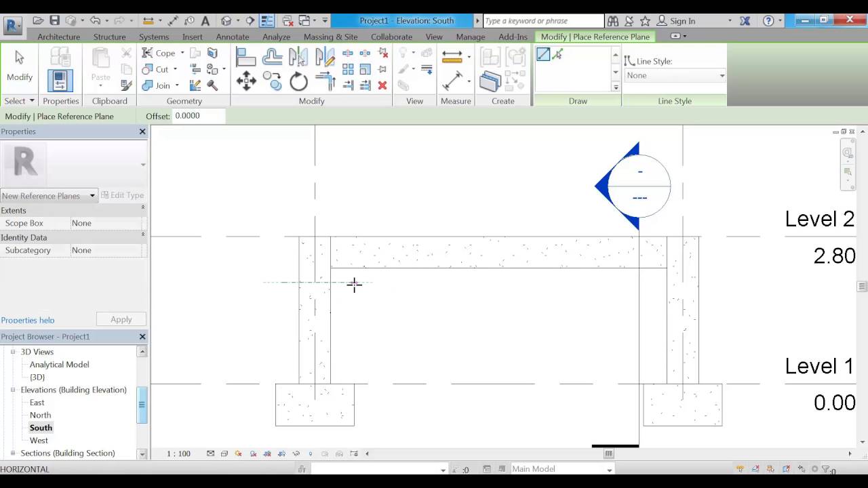This screenshot has width=868, height=488.
Task: Open the North elevation view
Action: [40, 415]
